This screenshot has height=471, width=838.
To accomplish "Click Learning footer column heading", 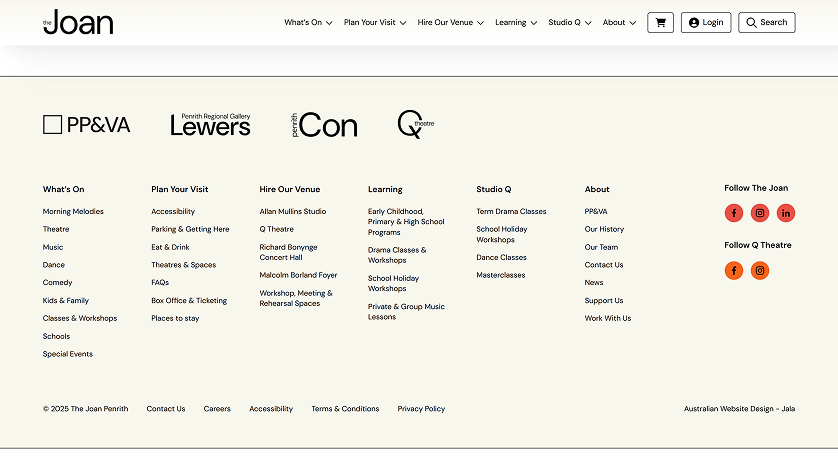I will coord(385,189).
